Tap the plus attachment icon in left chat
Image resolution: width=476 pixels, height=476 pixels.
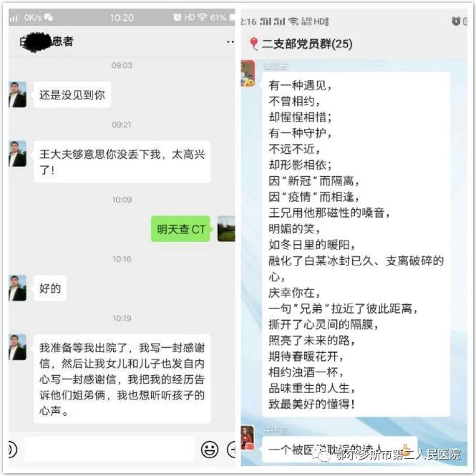231,450
